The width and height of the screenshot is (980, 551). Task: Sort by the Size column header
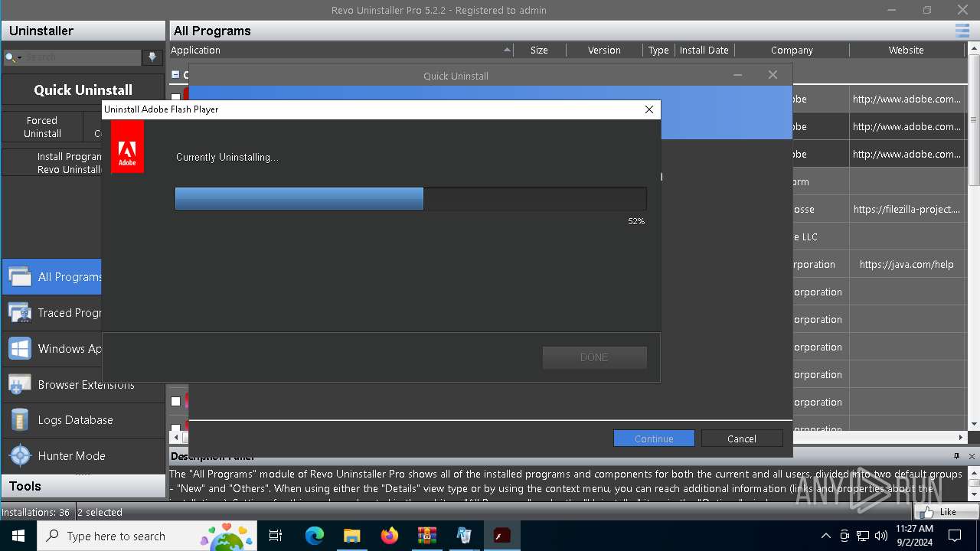click(x=540, y=50)
